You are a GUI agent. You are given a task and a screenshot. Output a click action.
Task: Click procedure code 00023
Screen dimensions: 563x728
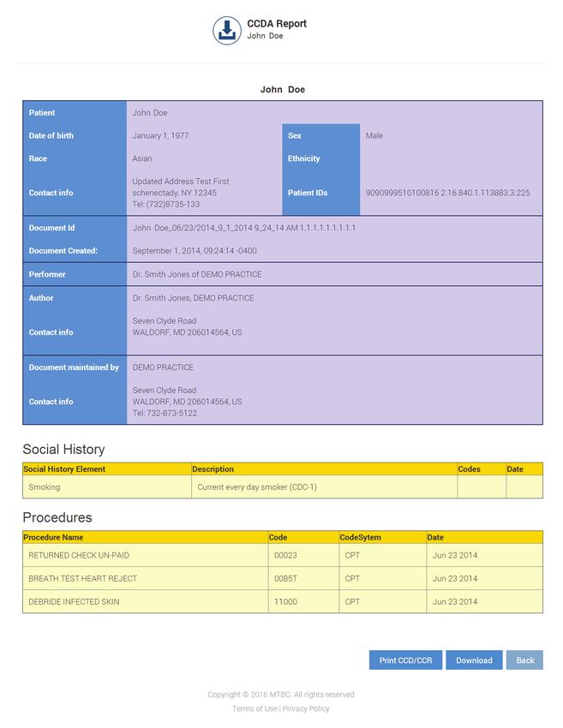tap(285, 555)
